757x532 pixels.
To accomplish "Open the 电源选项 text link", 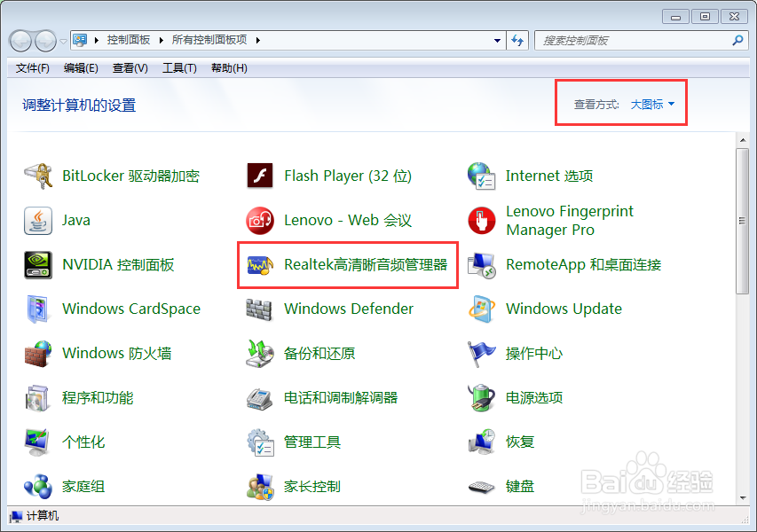I will click(534, 398).
